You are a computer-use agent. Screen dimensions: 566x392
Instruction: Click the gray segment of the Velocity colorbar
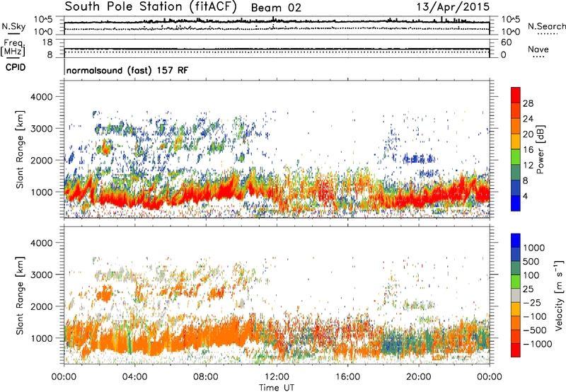[x=516, y=295]
